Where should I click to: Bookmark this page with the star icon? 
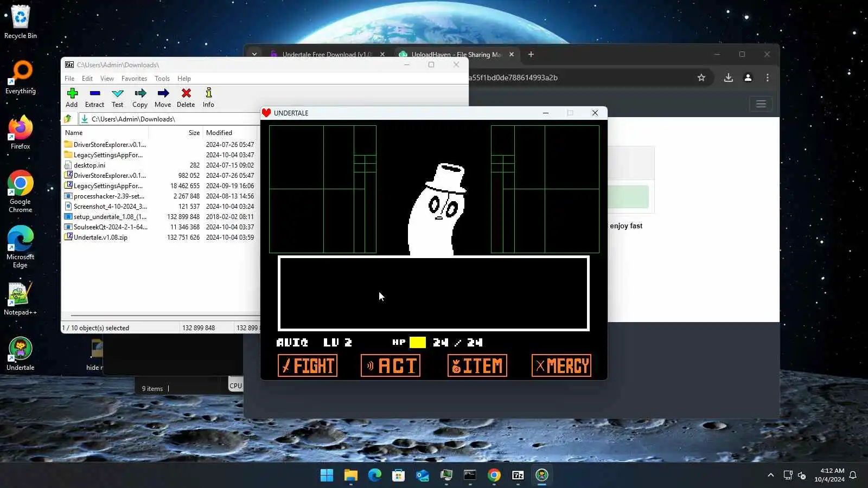(701, 78)
